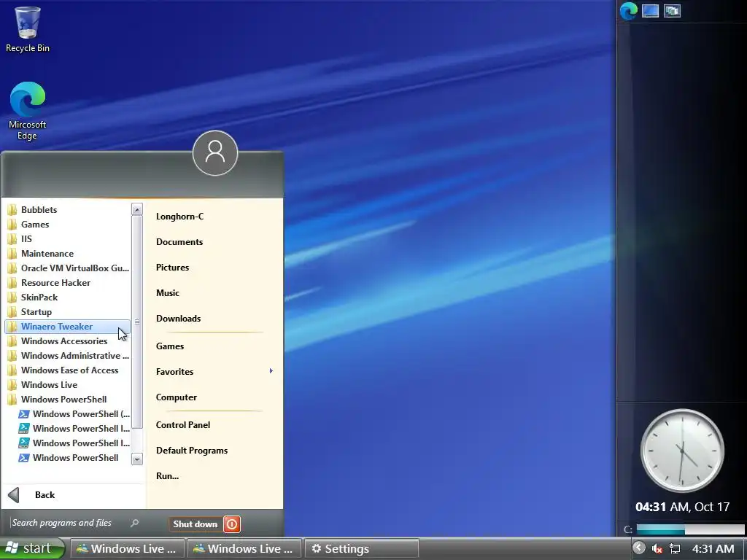Show hidden tray icons arrow

pos(639,548)
